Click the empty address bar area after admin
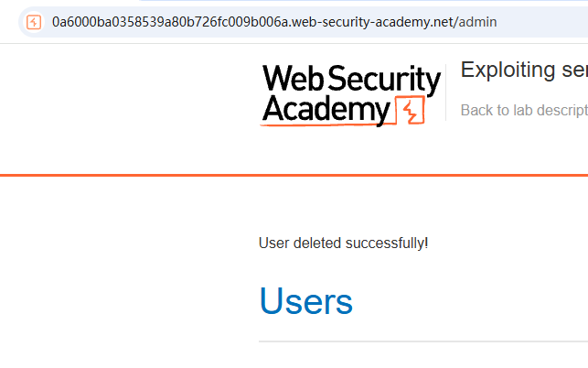The image size is (588, 368). pyautogui.click(x=542, y=22)
